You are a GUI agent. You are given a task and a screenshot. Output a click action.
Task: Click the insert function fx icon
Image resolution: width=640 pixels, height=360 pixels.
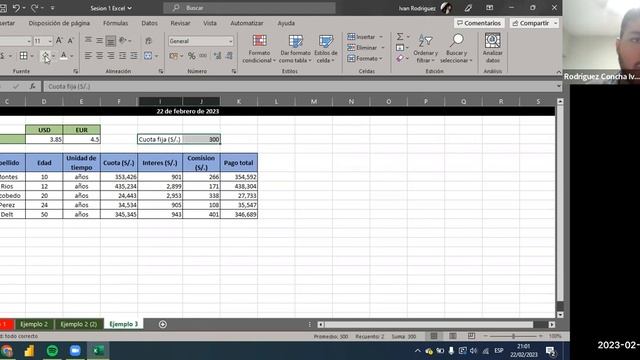point(32,86)
